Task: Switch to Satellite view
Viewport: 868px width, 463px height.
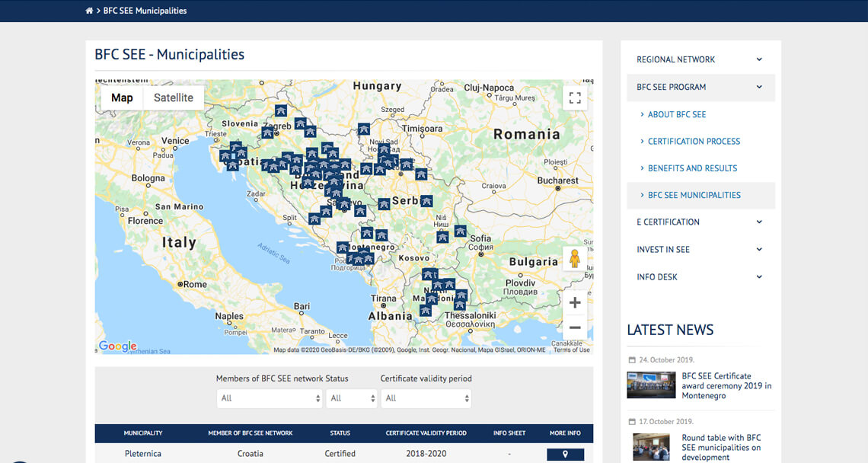Action: coord(174,98)
